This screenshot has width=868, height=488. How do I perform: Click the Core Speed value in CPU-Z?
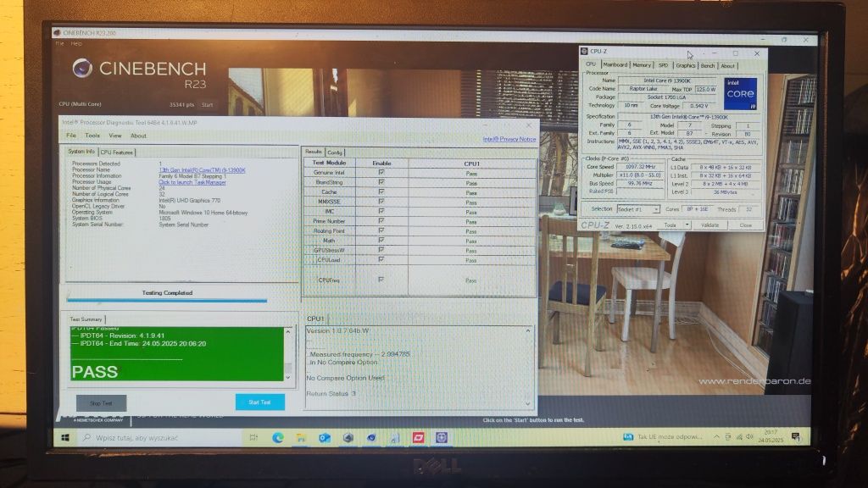pos(640,167)
